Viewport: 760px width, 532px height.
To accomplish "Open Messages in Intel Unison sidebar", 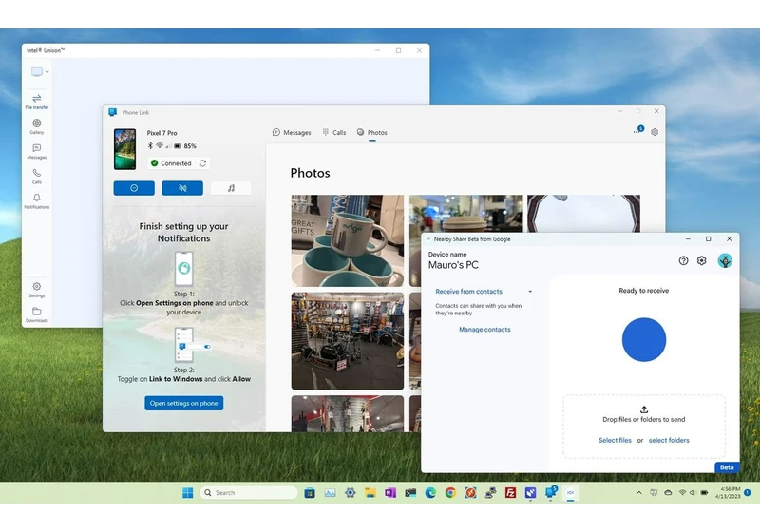I will [37, 152].
